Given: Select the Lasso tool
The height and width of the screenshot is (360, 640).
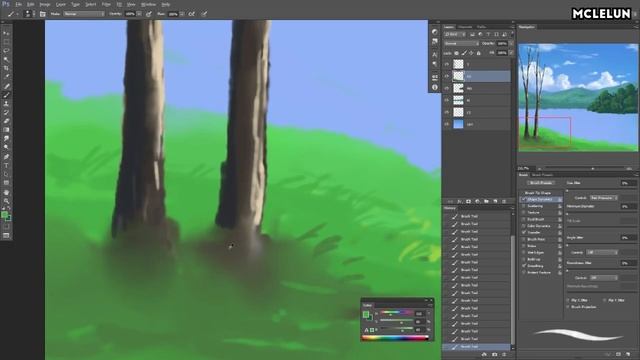Looking at the screenshot, I should (x=6, y=51).
